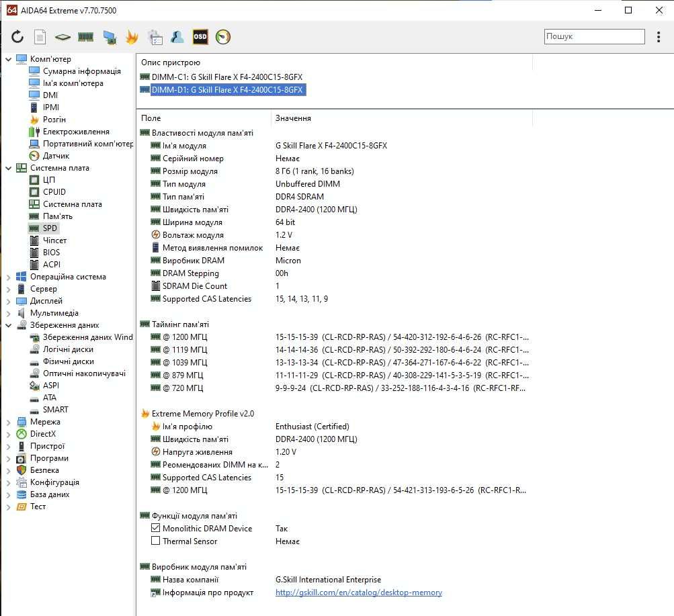Expand the База даних tree node

coord(8,494)
